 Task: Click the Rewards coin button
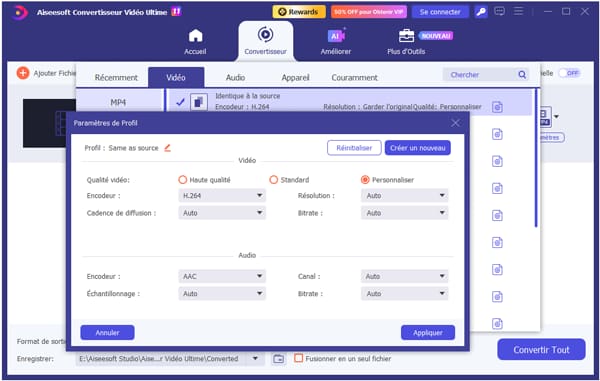coord(299,12)
